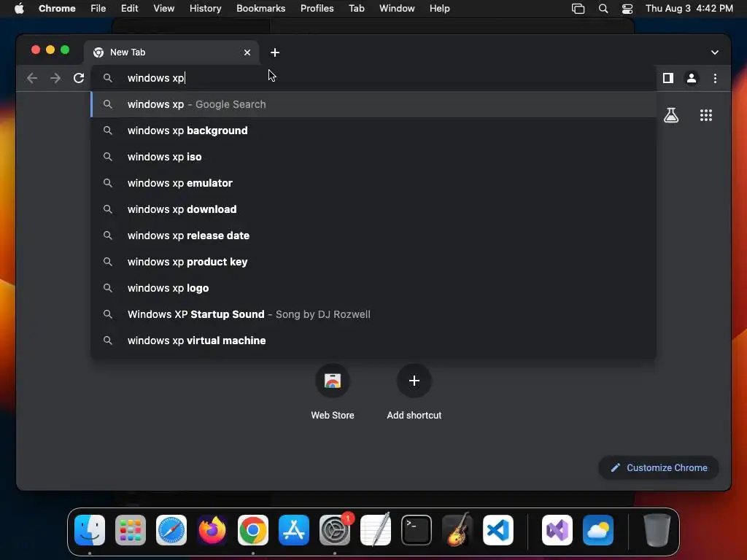This screenshot has width=747, height=560.
Task: Open the Chrome menu in menu bar
Action: (x=57, y=9)
